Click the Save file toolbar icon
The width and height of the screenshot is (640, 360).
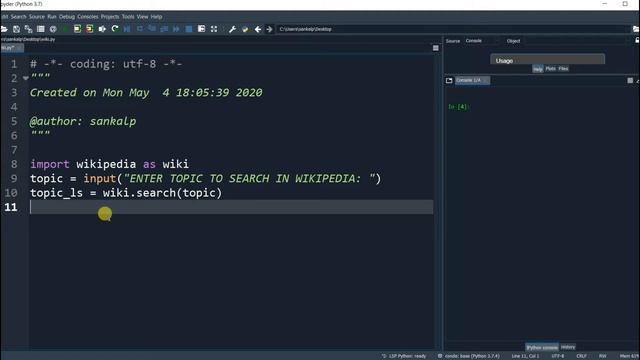[16, 29]
